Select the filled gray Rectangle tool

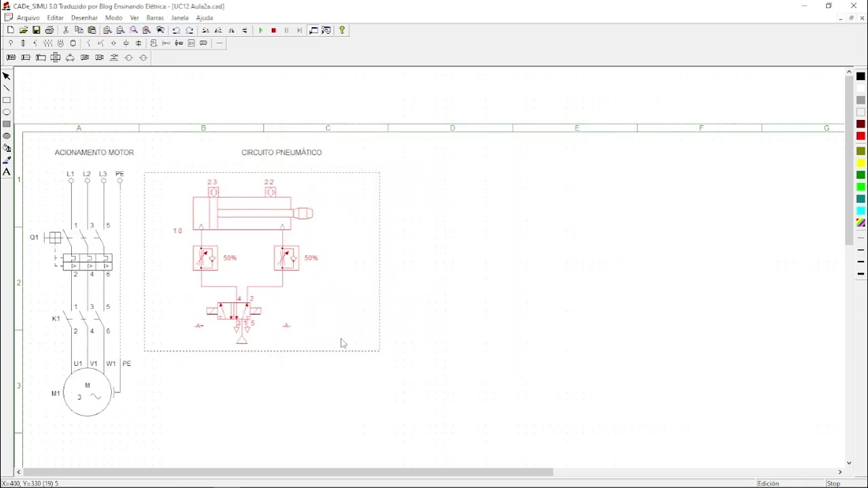(7, 124)
